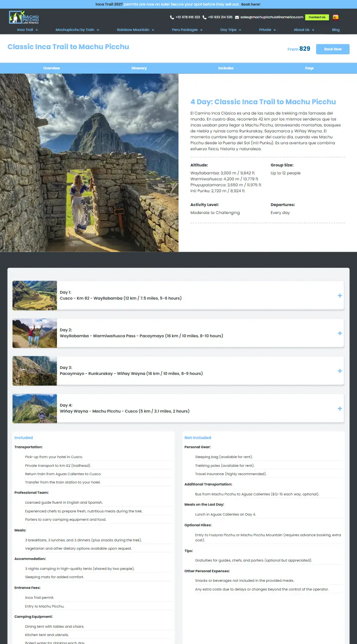Image resolution: width=357 pixels, height=644 pixels.
Task: Select Dining tent with tables and chairs
Action: 55,627
